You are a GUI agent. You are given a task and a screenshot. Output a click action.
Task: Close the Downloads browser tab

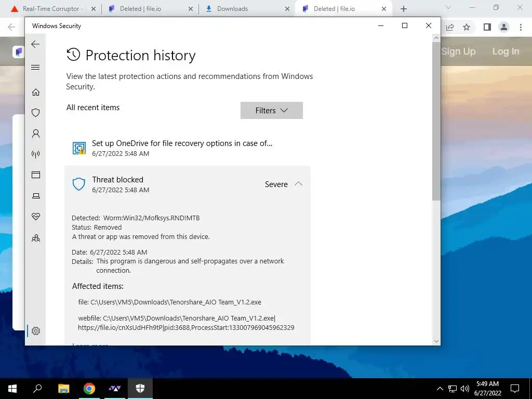287,9
